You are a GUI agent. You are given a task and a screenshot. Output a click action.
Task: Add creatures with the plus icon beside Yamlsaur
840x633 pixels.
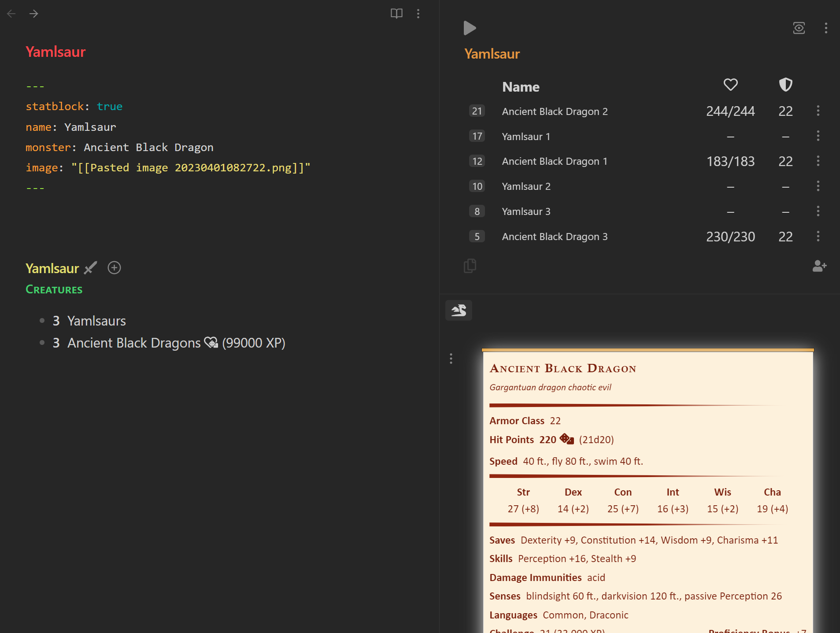(114, 268)
